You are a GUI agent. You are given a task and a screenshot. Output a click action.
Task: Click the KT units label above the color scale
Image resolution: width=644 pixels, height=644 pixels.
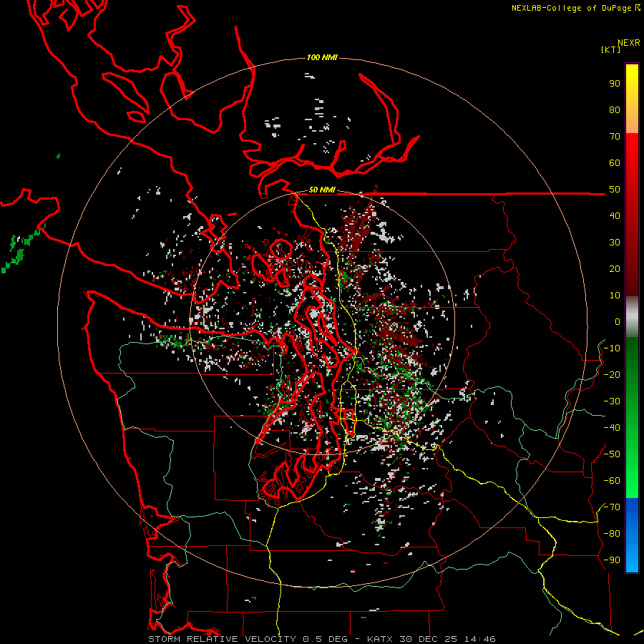tap(611, 49)
